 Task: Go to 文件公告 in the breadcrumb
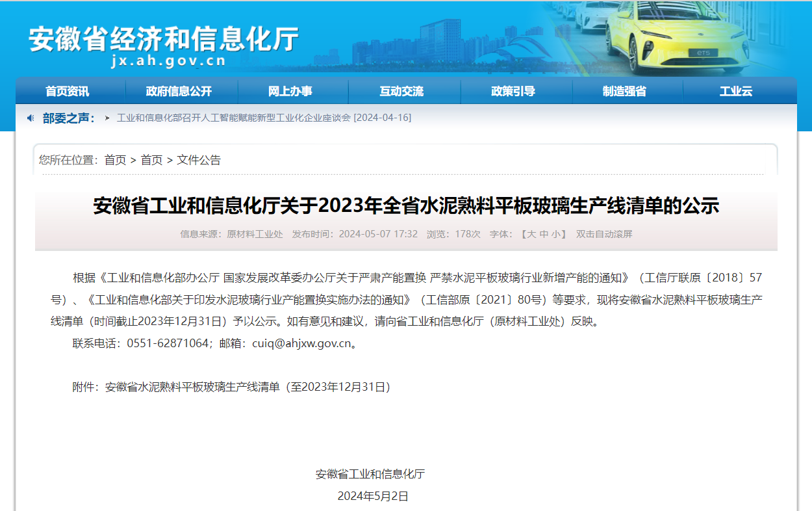(x=199, y=160)
